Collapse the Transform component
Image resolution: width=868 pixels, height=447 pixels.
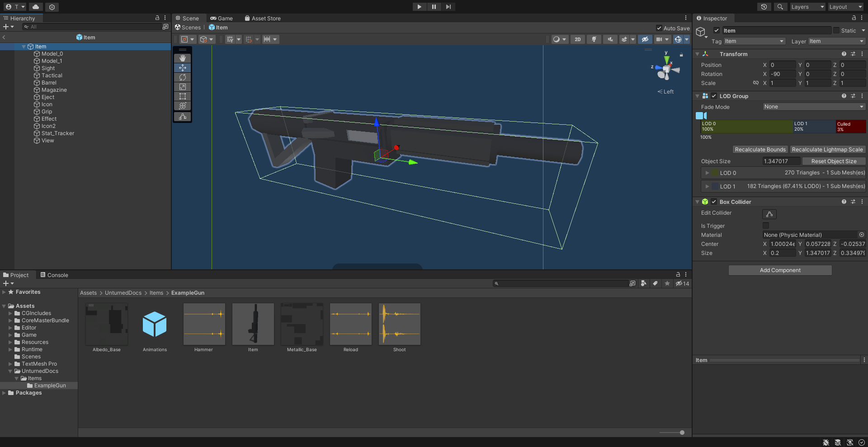coord(697,54)
